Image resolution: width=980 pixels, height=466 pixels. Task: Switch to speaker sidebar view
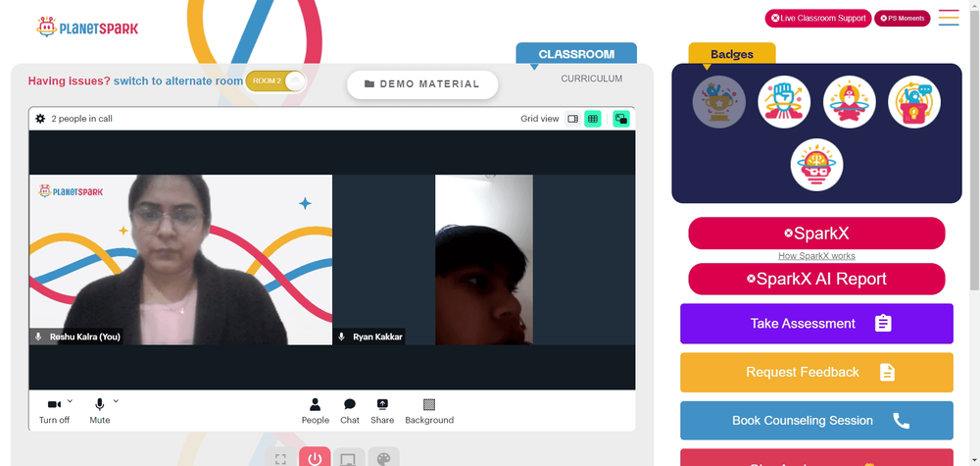click(x=572, y=119)
